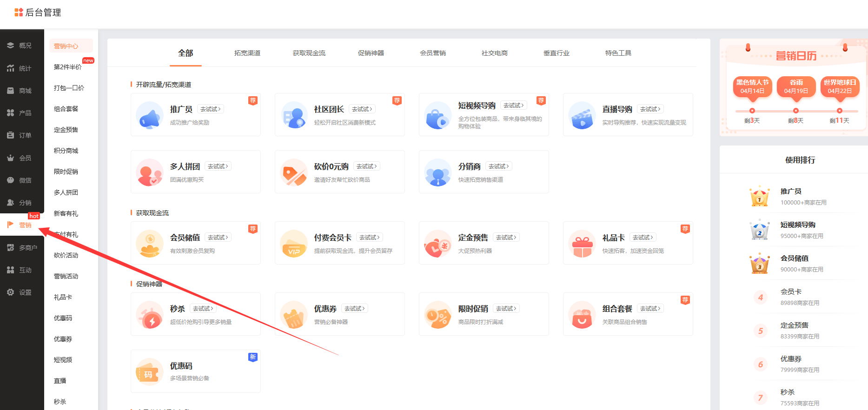
Task: Click 去试试 next to 会员储值
Action: click(x=218, y=238)
